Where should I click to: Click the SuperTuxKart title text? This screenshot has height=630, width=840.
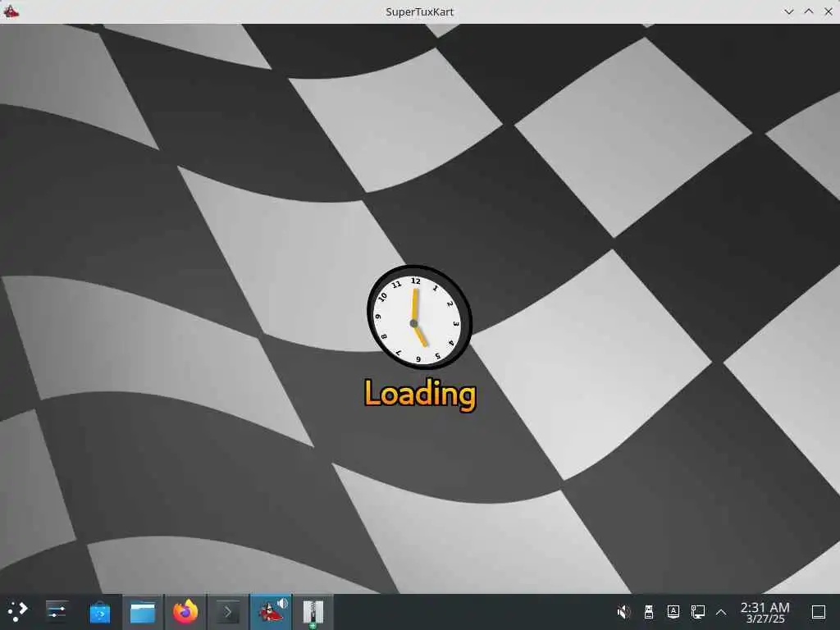419,11
